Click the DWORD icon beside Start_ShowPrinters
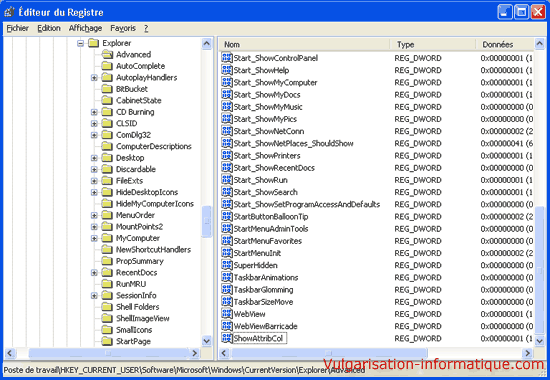550x380 pixels. [x=227, y=155]
